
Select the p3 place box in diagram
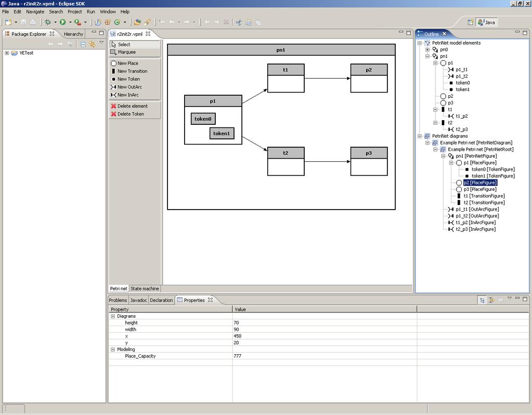369,161
